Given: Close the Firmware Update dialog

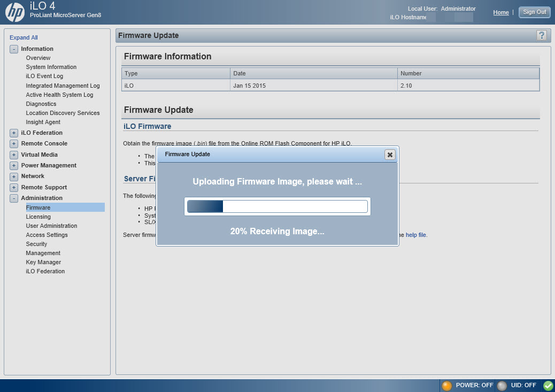Looking at the screenshot, I should pyautogui.click(x=390, y=155).
